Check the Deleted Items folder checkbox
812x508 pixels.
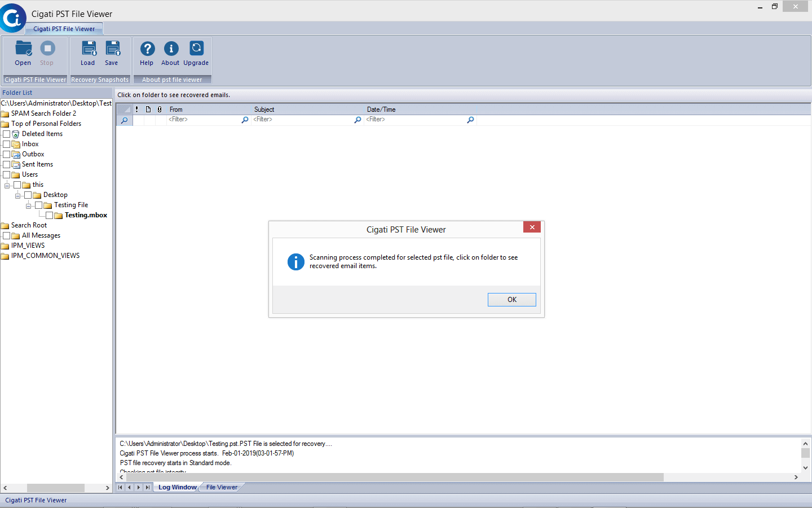click(x=7, y=134)
